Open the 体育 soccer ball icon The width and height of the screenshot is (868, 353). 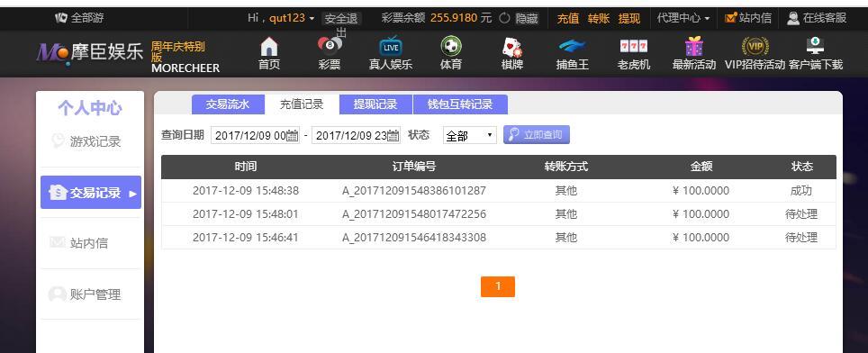click(450, 47)
